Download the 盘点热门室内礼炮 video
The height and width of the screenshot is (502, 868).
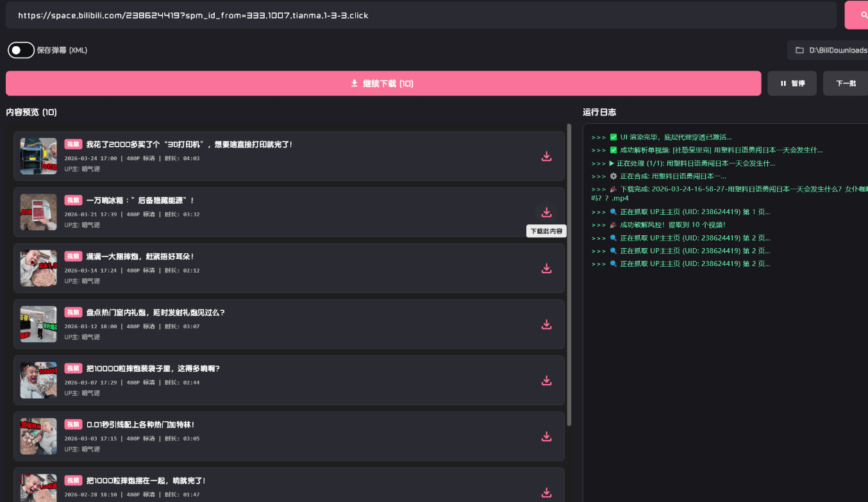(546, 324)
